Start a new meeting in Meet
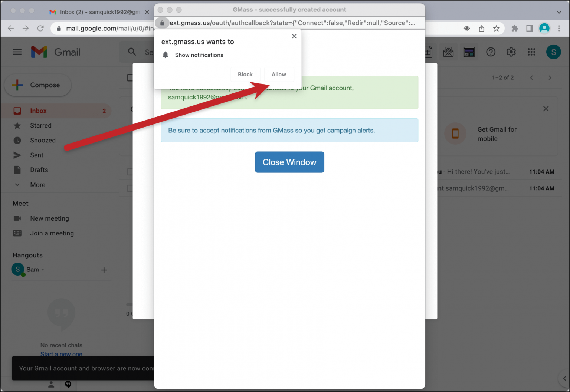 49,218
